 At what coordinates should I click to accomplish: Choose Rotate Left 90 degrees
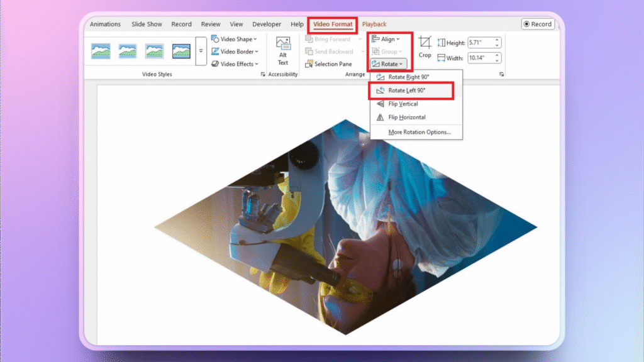coord(406,89)
